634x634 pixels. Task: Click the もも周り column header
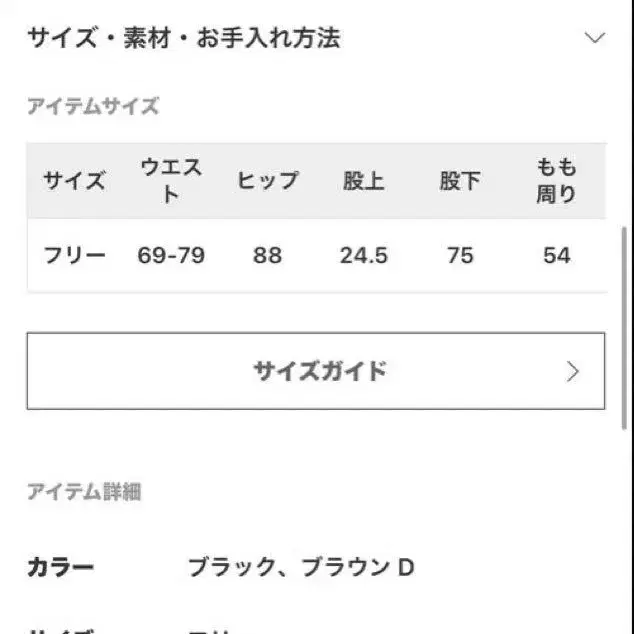[x=556, y=181]
